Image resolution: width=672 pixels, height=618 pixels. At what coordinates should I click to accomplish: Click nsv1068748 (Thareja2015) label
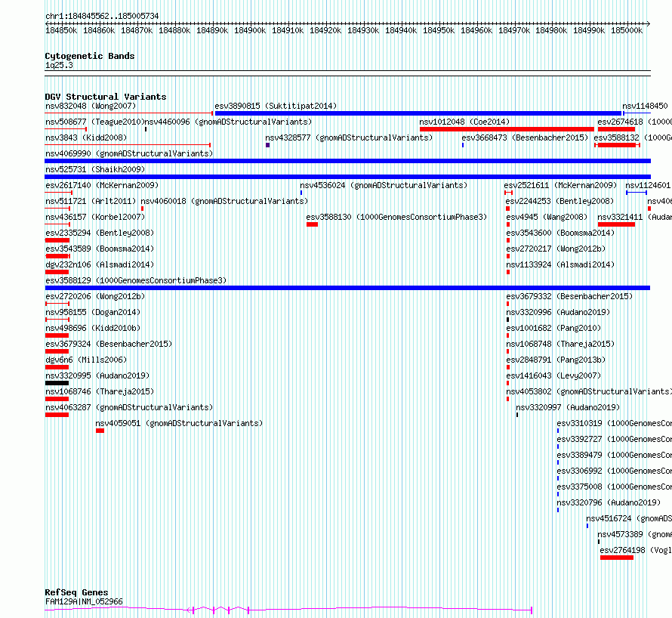pos(560,344)
